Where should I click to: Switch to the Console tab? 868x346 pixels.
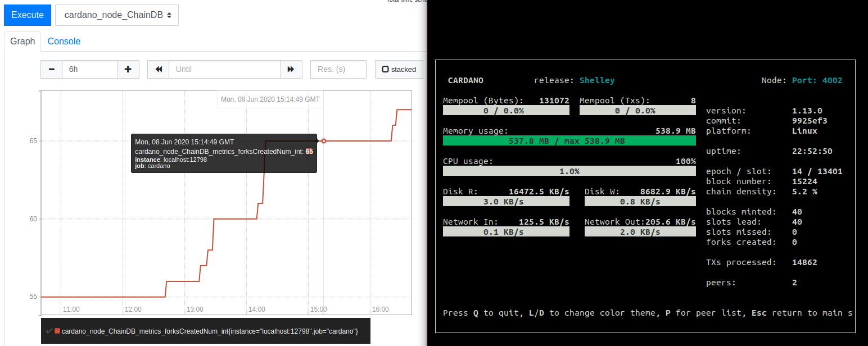coord(64,41)
